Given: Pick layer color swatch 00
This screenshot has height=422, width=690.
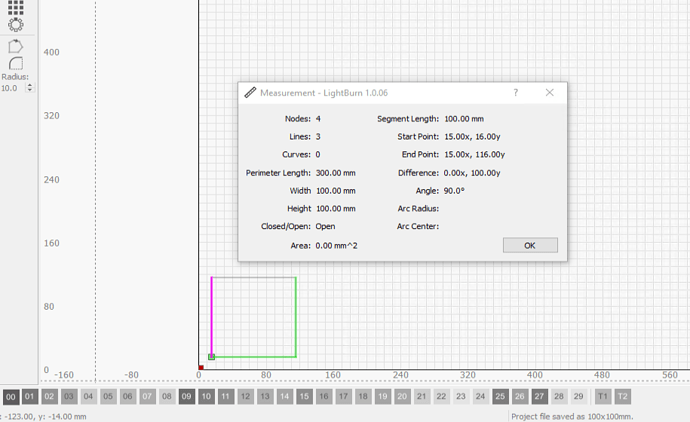Looking at the screenshot, I should (x=11, y=397).
